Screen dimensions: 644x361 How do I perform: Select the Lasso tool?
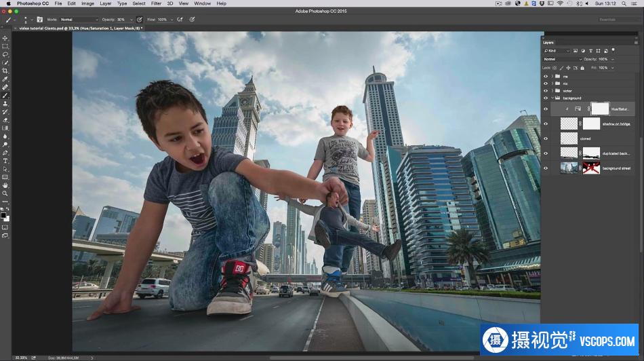tap(5, 55)
